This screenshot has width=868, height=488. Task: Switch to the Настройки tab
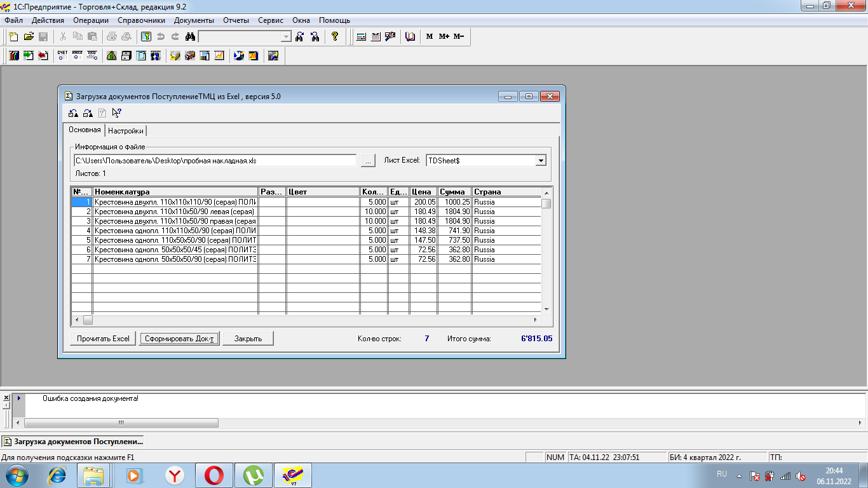[x=126, y=131]
